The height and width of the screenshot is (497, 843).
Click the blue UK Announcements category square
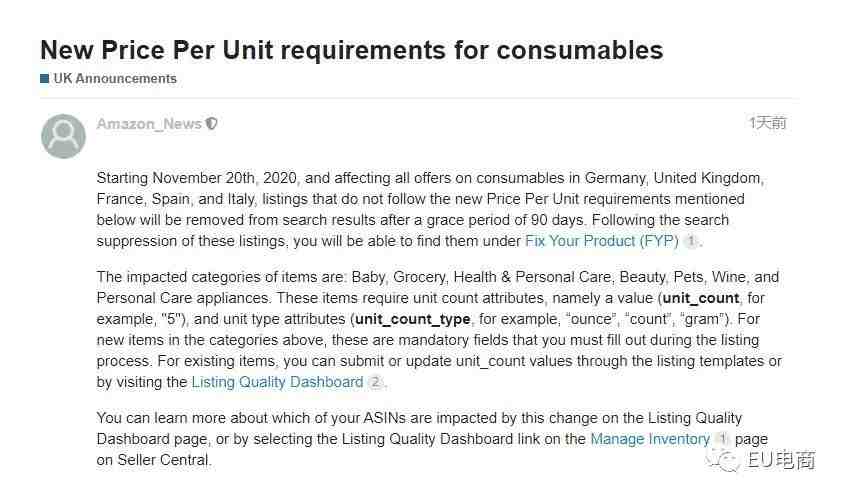tap(45, 79)
